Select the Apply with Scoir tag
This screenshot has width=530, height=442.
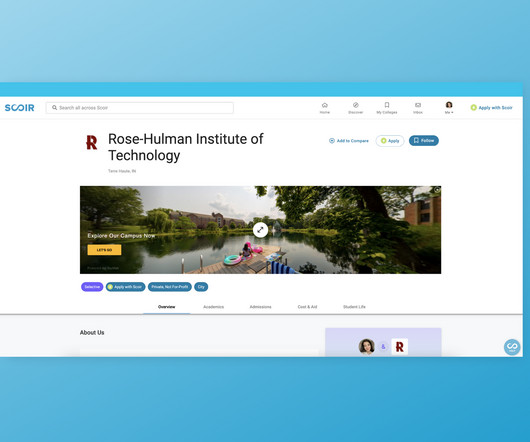(125, 287)
